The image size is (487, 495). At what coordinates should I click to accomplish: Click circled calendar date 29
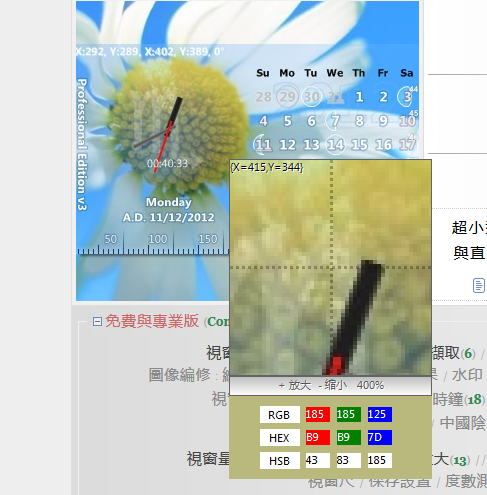287,97
